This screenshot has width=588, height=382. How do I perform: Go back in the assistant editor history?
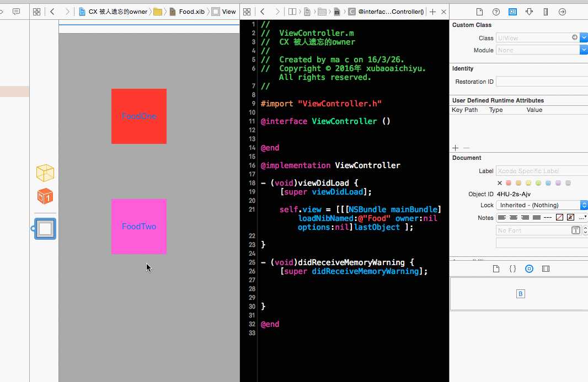click(x=263, y=12)
